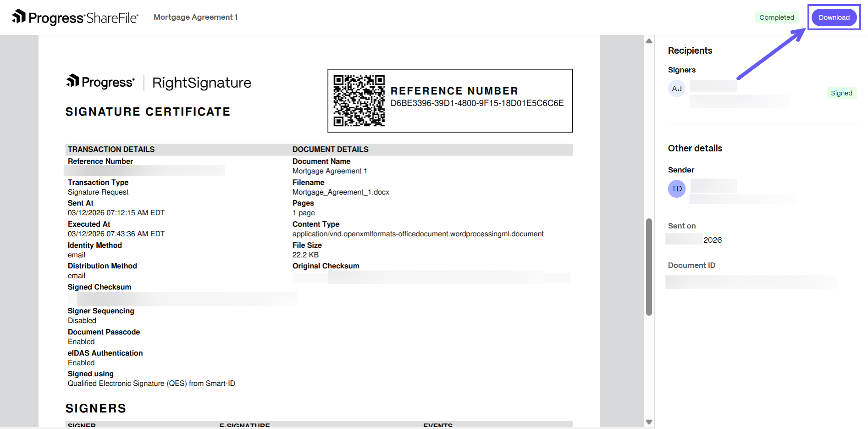Image resolution: width=868 pixels, height=429 pixels.
Task: Click the Document ID label
Action: click(x=691, y=265)
